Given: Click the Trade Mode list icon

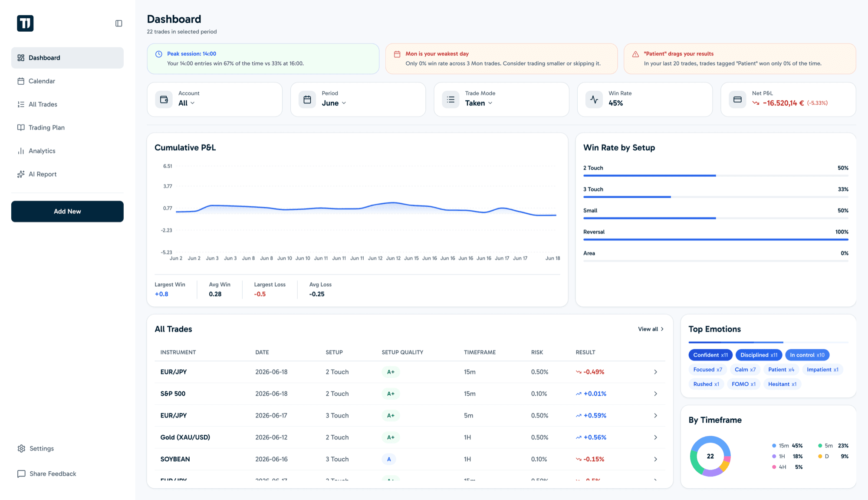Looking at the screenshot, I should [x=450, y=99].
